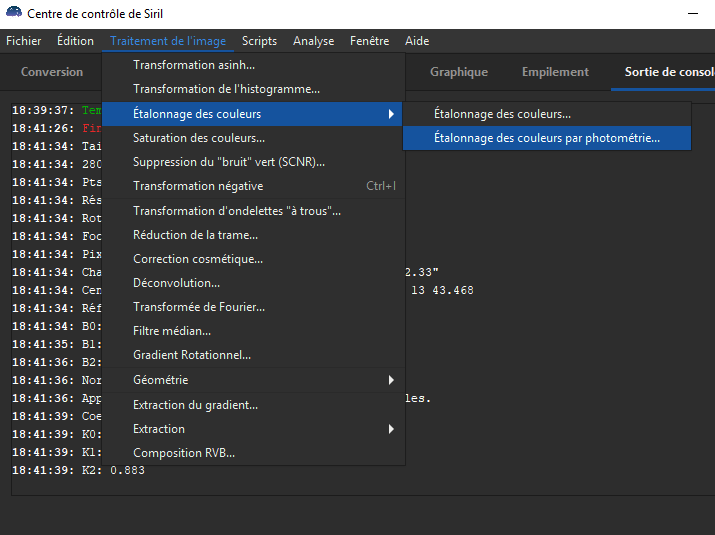This screenshot has width=715, height=535.
Task: Choose Gradient Rotationnel...
Action: pyautogui.click(x=254, y=355)
